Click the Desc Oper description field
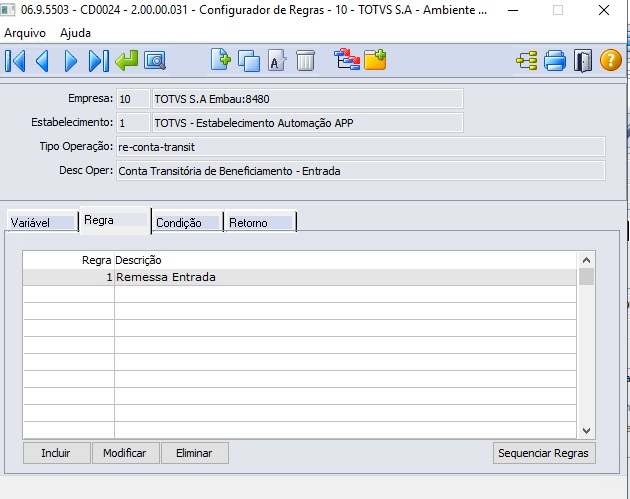 pyautogui.click(x=361, y=171)
